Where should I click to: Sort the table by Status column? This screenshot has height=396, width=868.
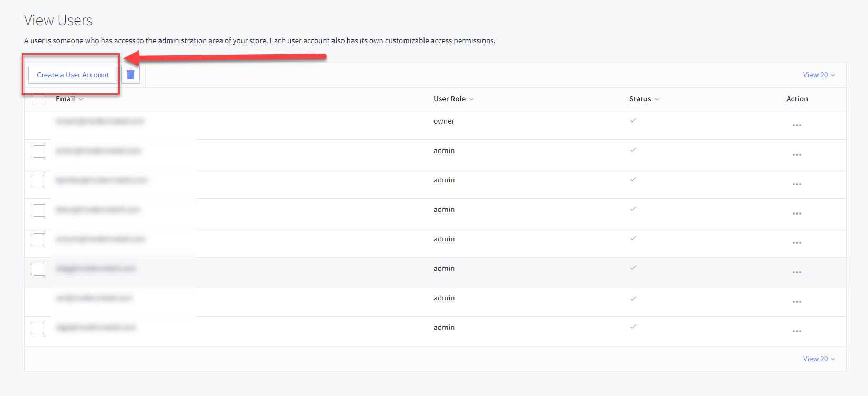pos(644,99)
